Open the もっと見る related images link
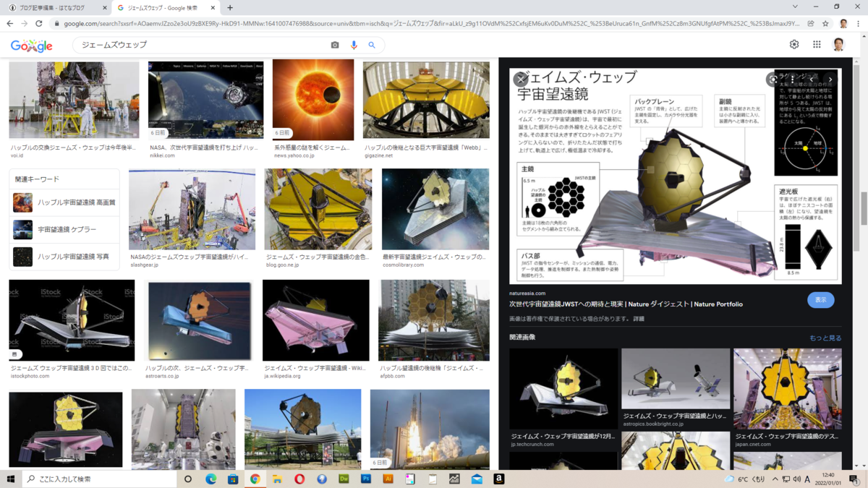 click(x=825, y=338)
